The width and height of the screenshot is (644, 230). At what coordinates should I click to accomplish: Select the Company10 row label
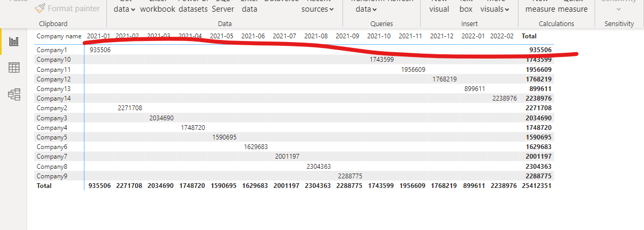click(x=53, y=60)
